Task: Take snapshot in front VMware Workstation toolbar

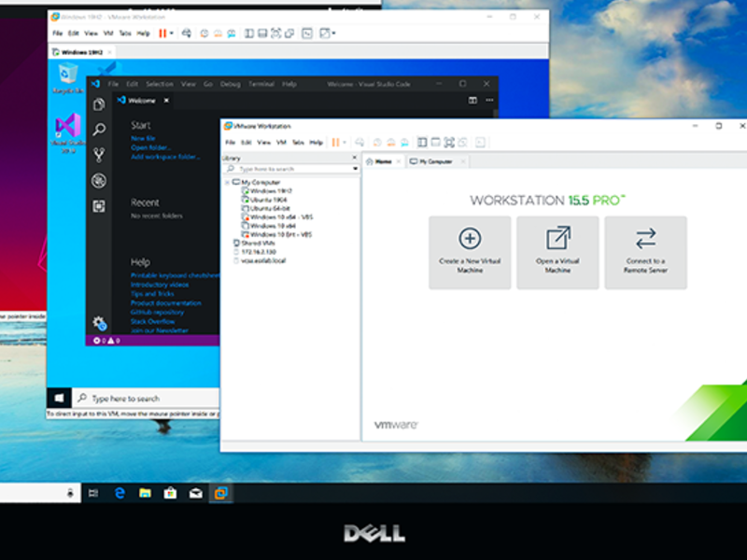Action: (377, 143)
